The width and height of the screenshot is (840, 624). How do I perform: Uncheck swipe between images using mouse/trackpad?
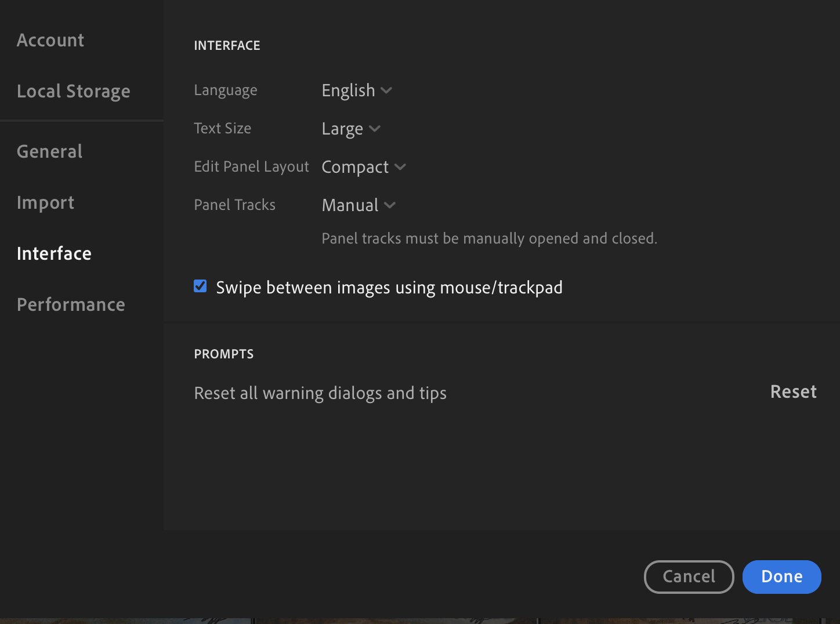(200, 286)
